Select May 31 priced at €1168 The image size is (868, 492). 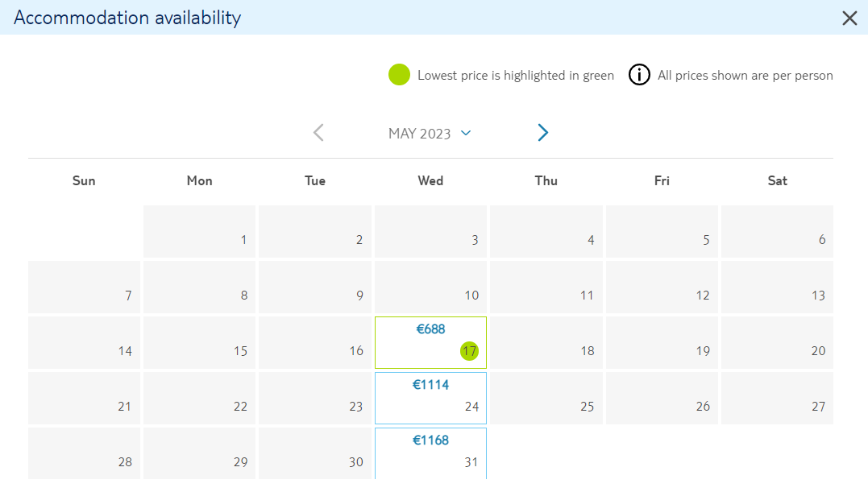click(430, 453)
